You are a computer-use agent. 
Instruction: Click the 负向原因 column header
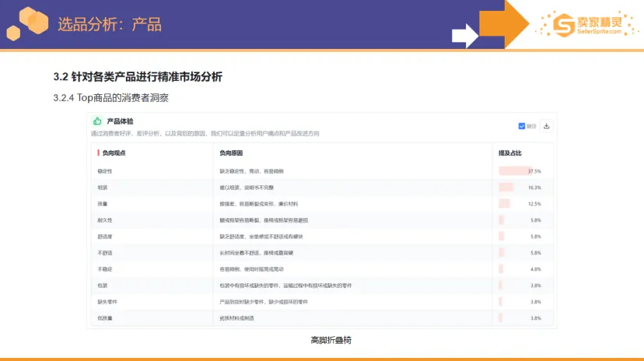[x=231, y=152]
